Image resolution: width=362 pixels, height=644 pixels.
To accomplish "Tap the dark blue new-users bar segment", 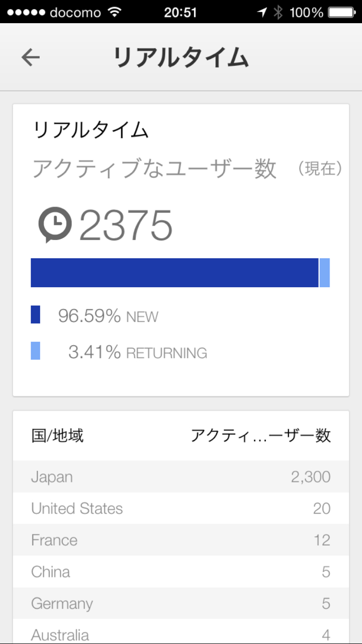I will [x=174, y=273].
